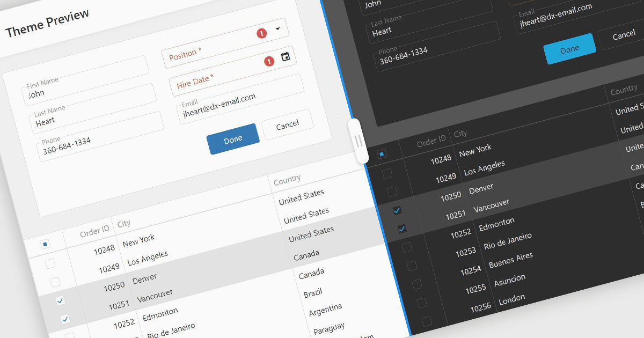Click Cancel button in dark theme
The image size is (644, 338).
coord(624,35)
